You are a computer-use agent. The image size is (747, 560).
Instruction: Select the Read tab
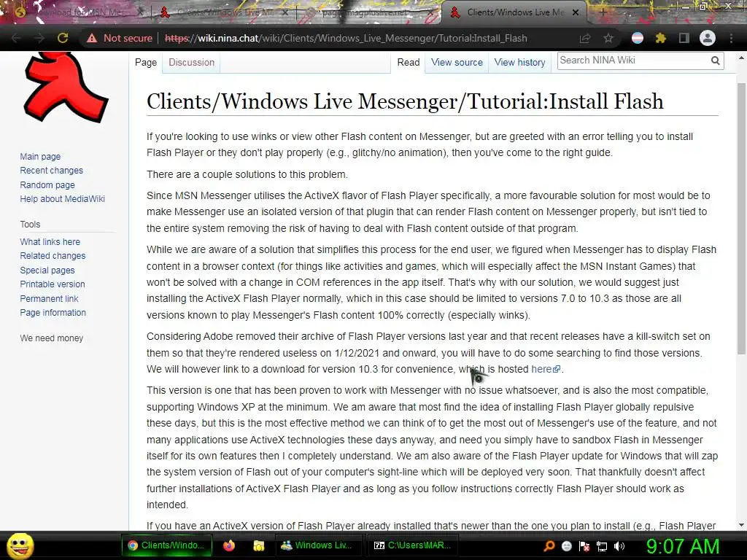pyautogui.click(x=409, y=63)
